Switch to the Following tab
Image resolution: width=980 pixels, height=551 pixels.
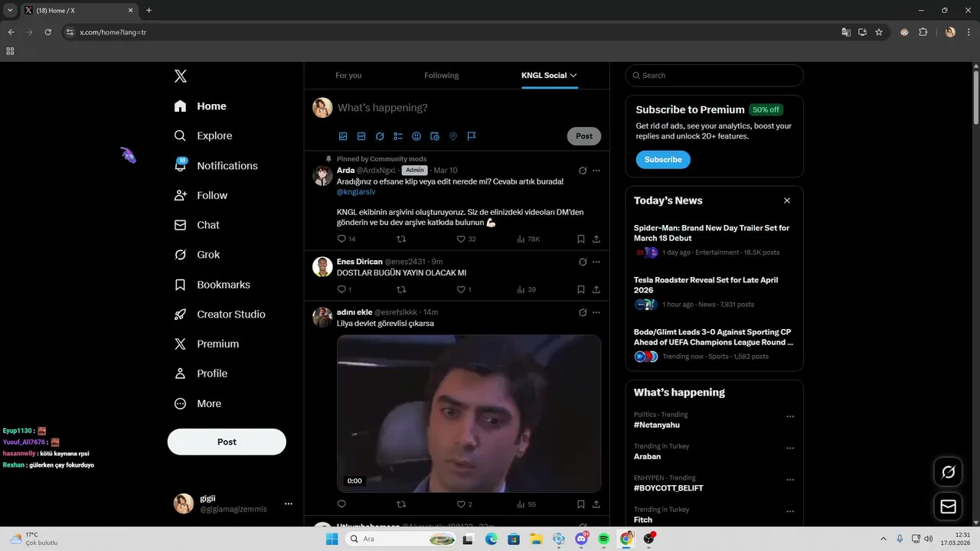point(442,75)
